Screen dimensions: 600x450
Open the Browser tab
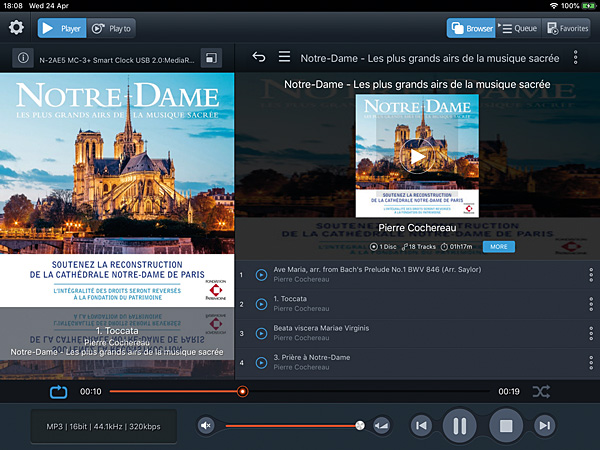pyautogui.click(x=471, y=28)
